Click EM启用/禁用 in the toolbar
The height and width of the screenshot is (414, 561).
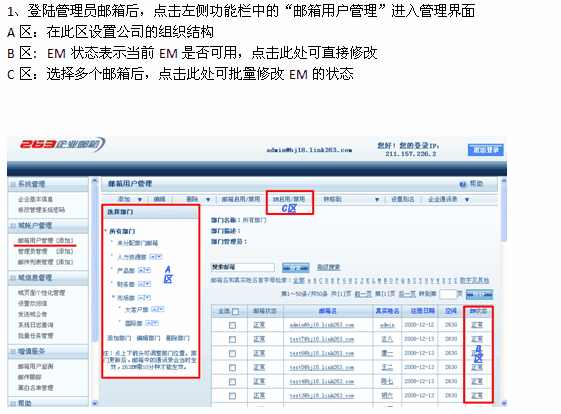click(x=289, y=199)
